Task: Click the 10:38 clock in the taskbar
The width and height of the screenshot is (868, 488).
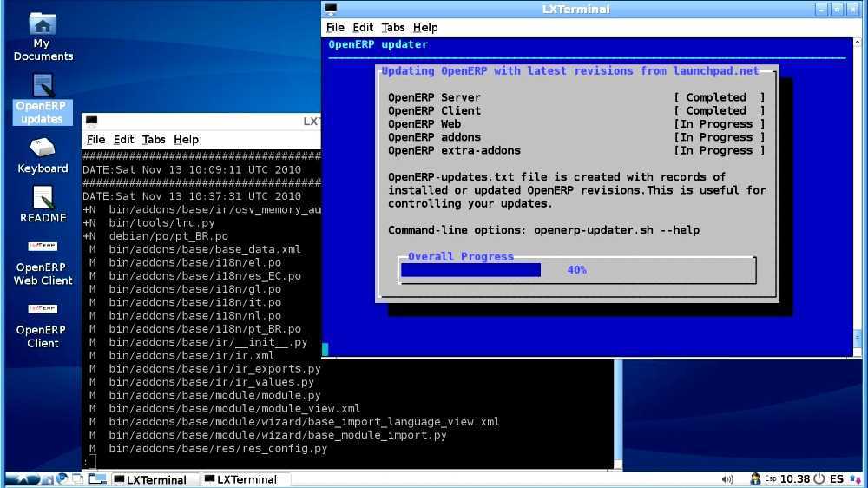Action: [x=795, y=479]
